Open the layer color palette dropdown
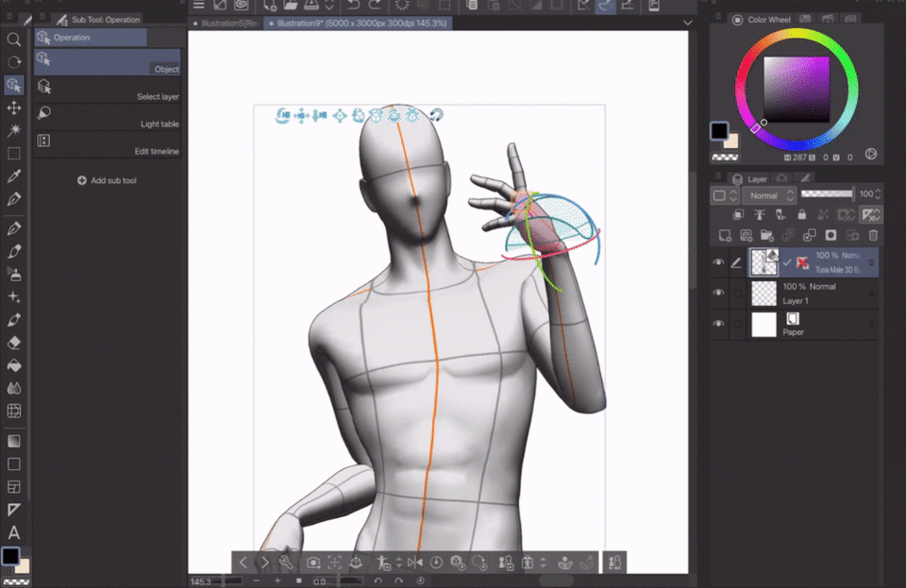The width and height of the screenshot is (906, 588). click(725, 195)
